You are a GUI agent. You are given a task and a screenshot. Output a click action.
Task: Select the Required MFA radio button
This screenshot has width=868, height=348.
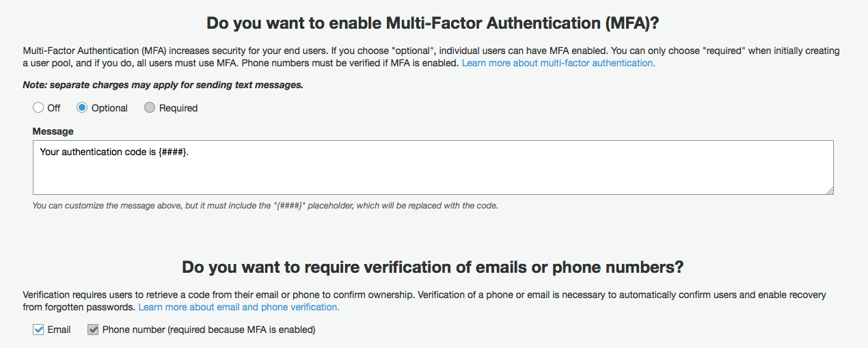[x=150, y=108]
